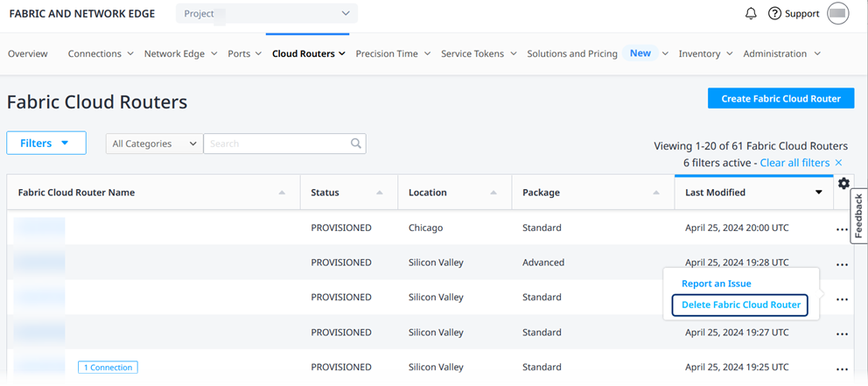Open the All Categories dropdown

tap(155, 144)
